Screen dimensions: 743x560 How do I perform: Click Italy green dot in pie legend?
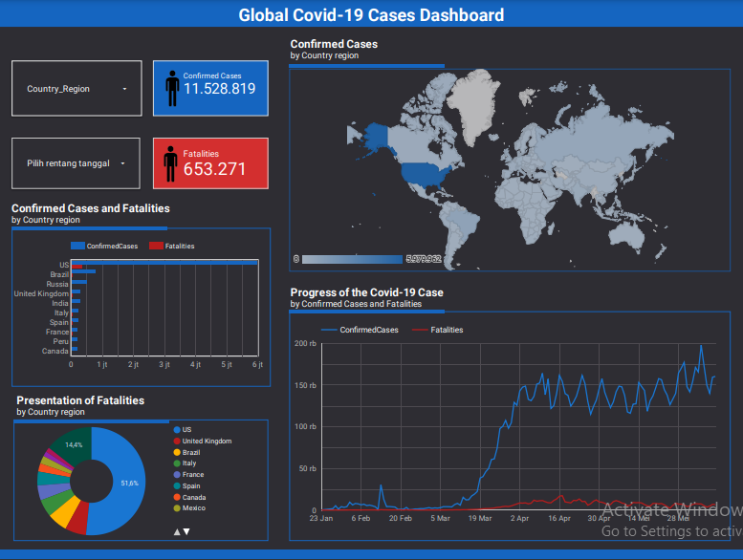click(x=176, y=463)
